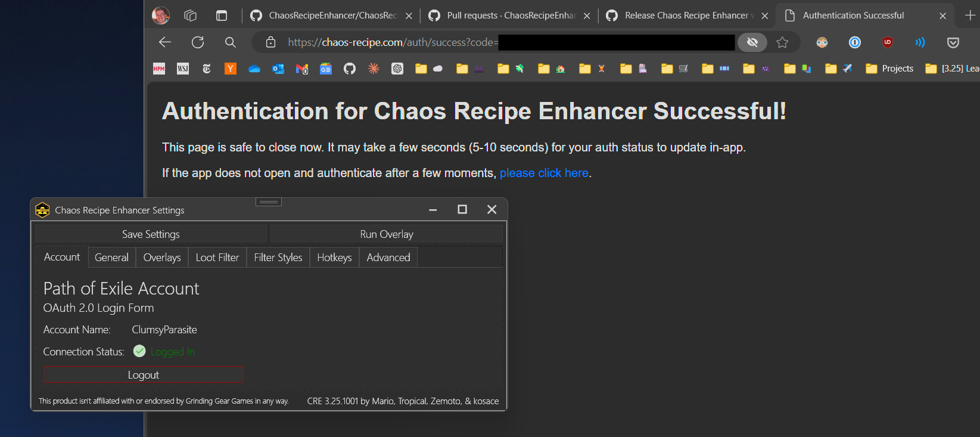The height and width of the screenshot is (437, 980).
Task: Open the Outlook bookmark icon
Action: pyautogui.click(x=278, y=69)
